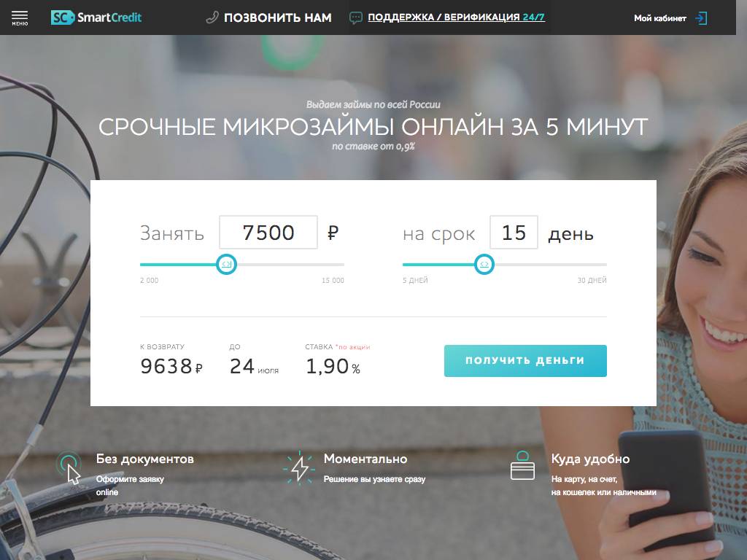Click the amount input field showing 7500

(x=268, y=233)
